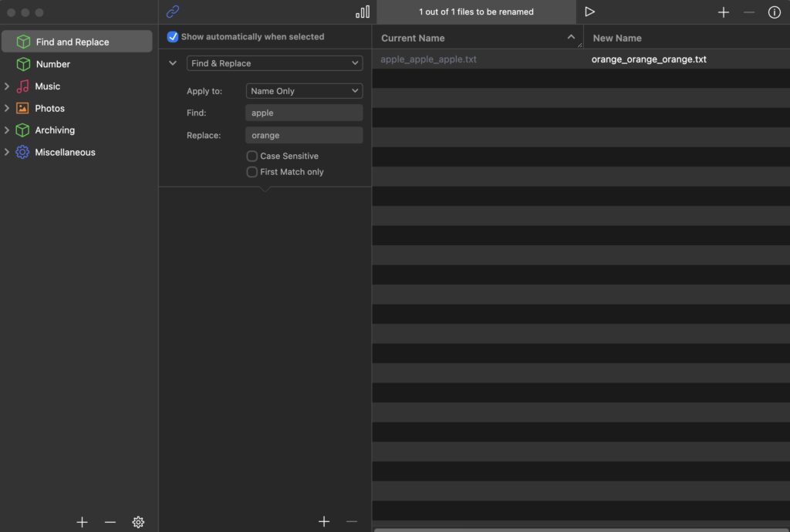Open the Apply to Name Only dropdown

click(304, 91)
